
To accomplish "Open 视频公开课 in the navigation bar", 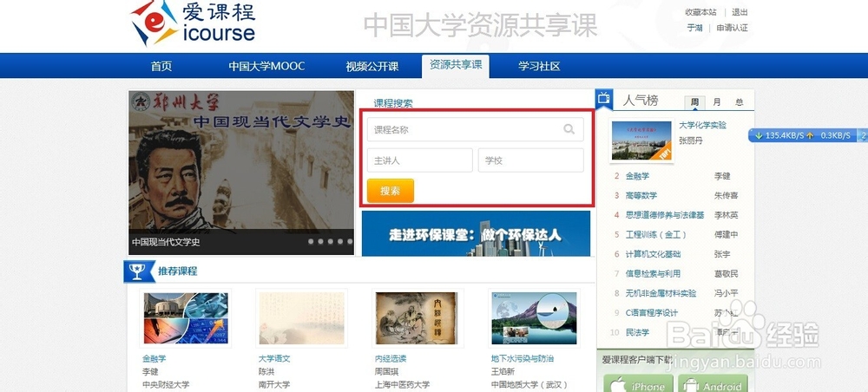I will 372,67.
